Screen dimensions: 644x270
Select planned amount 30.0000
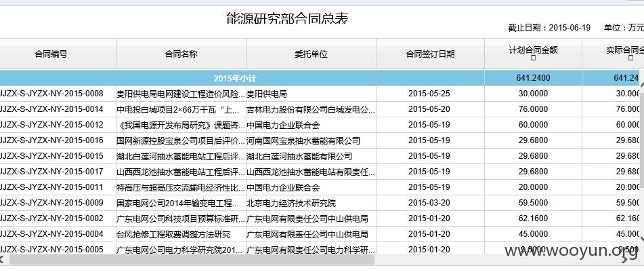tap(533, 94)
